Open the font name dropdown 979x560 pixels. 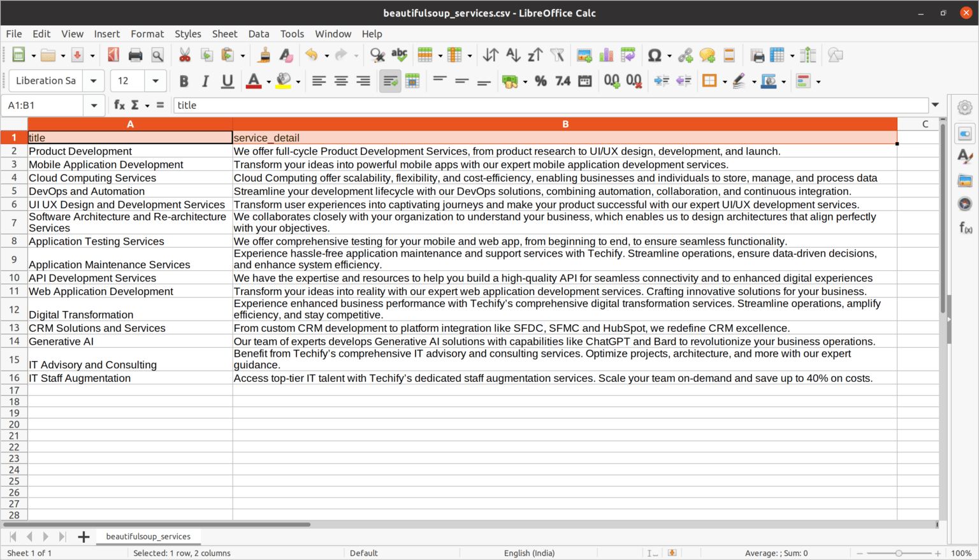pos(94,81)
